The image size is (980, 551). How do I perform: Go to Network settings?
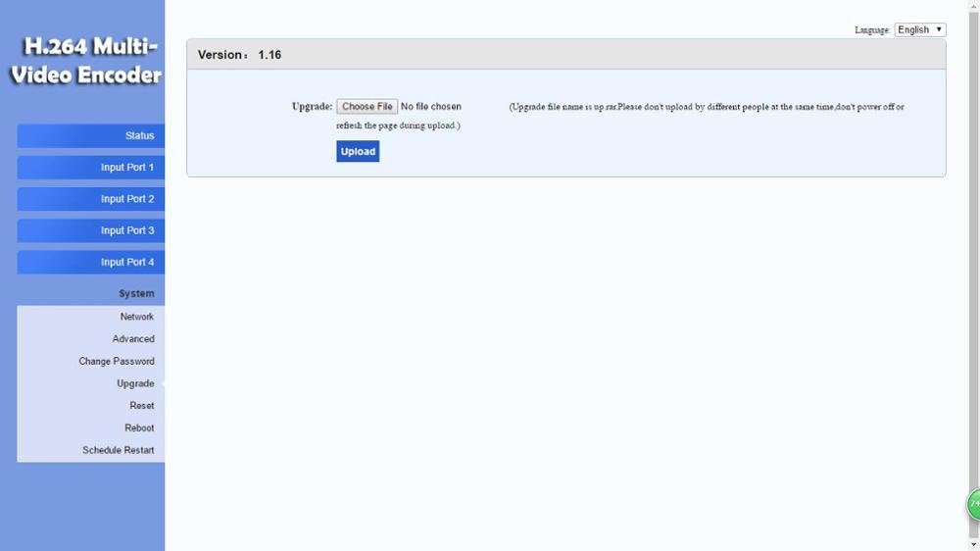coord(137,317)
